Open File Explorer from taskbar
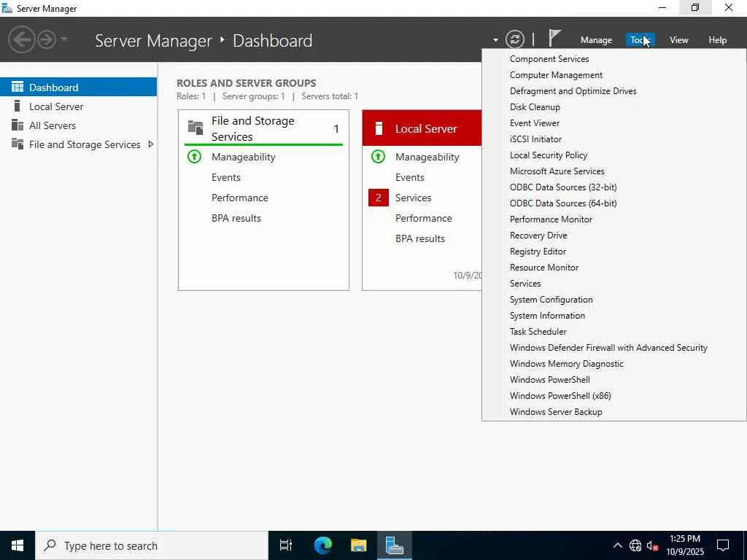Screen dimensions: 747x560 click(358, 545)
